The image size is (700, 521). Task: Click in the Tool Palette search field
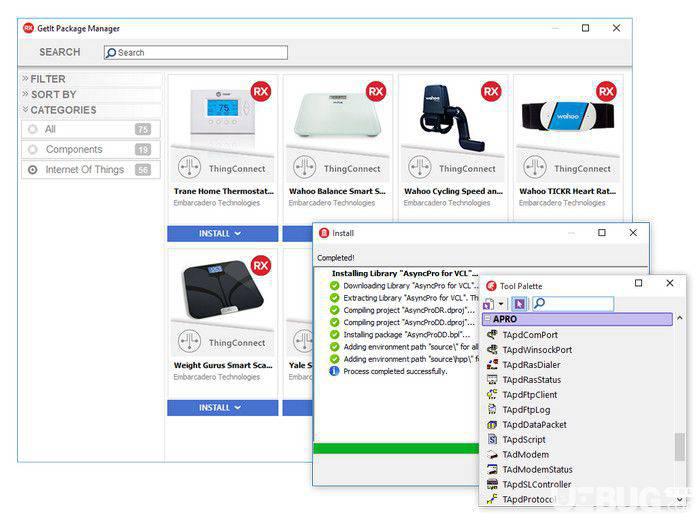(573, 304)
